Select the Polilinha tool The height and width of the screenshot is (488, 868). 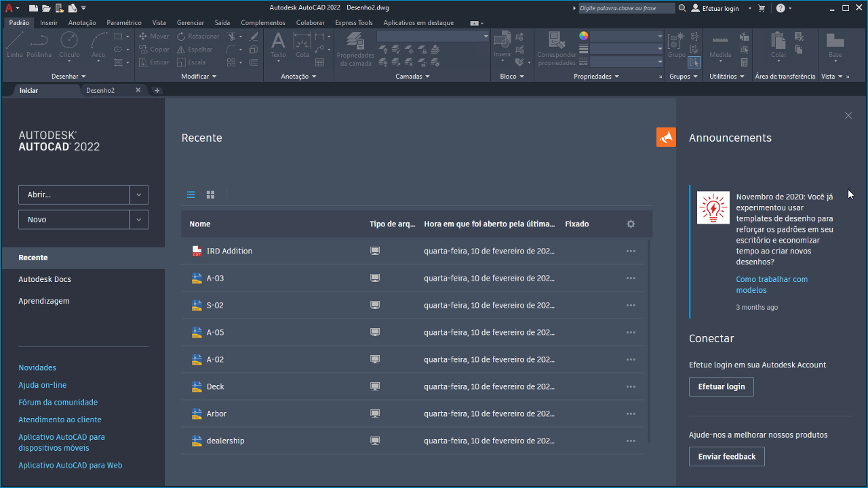coord(39,45)
